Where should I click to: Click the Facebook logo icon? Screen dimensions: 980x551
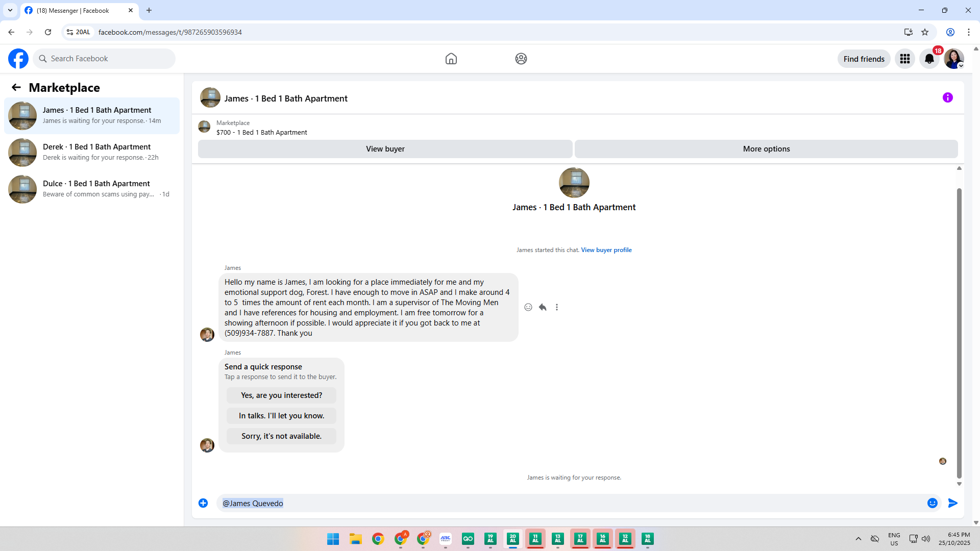coord(18,59)
